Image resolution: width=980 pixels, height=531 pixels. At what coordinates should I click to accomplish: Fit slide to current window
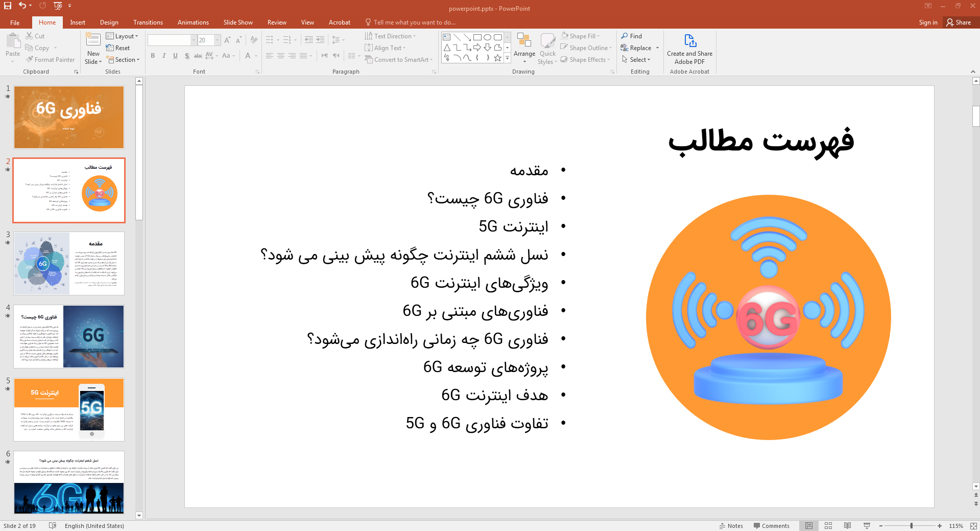(x=973, y=525)
